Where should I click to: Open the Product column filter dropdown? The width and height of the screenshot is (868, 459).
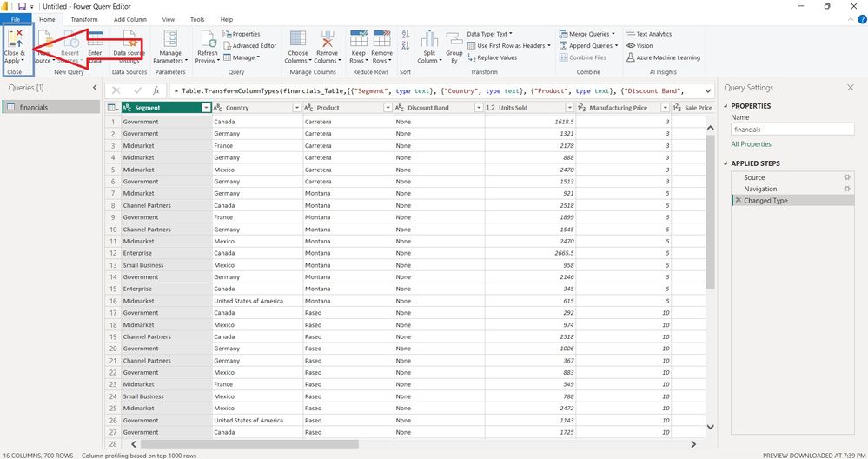pos(388,108)
